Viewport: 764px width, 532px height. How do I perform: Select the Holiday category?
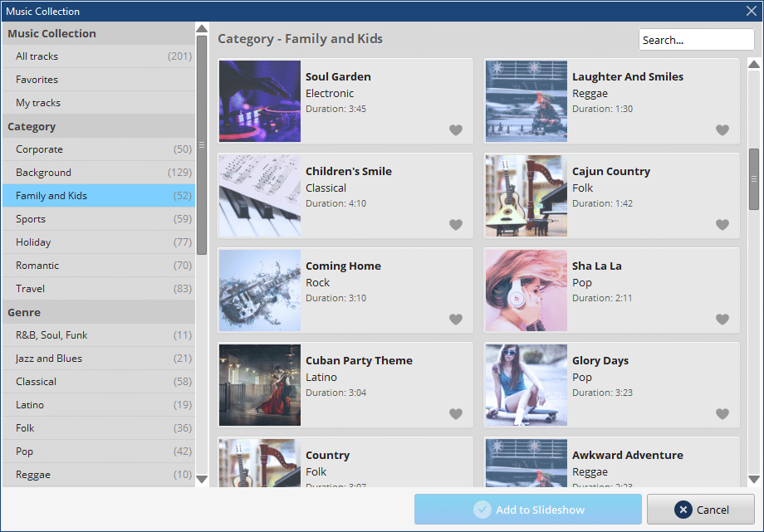[x=99, y=242]
